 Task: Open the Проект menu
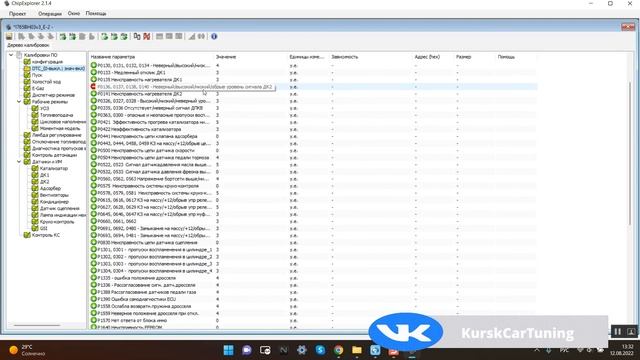pyautogui.click(x=17, y=13)
